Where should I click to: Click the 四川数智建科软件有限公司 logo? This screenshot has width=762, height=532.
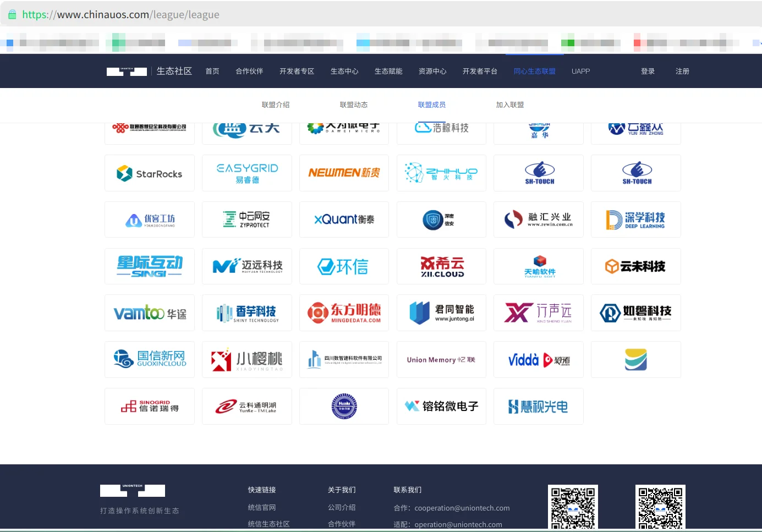click(344, 359)
